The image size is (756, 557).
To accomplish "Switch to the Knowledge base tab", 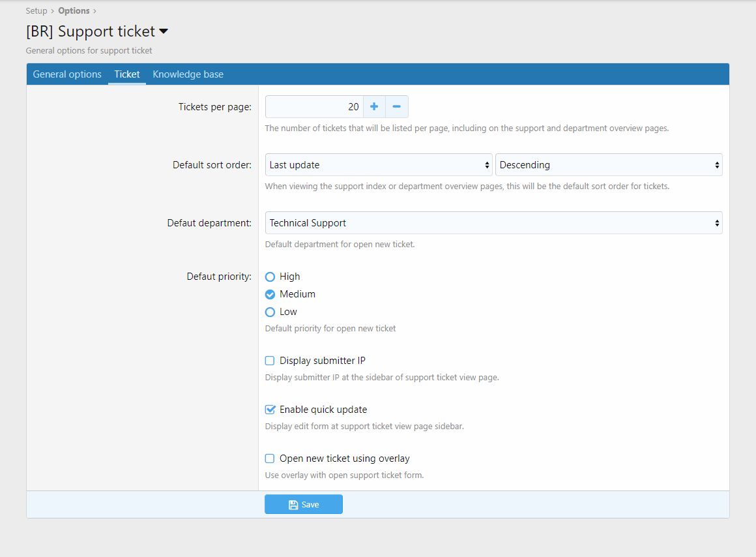I will pos(188,74).
